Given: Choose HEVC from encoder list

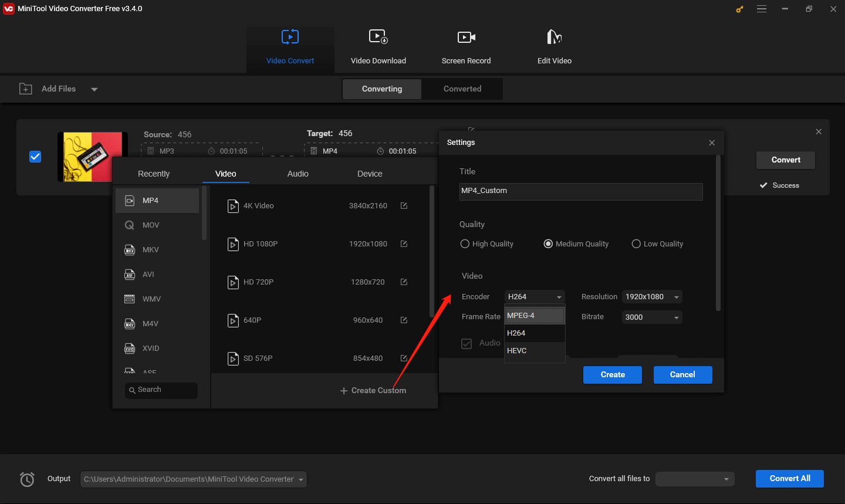Looking at the screenshot, I should coord(535,351).
